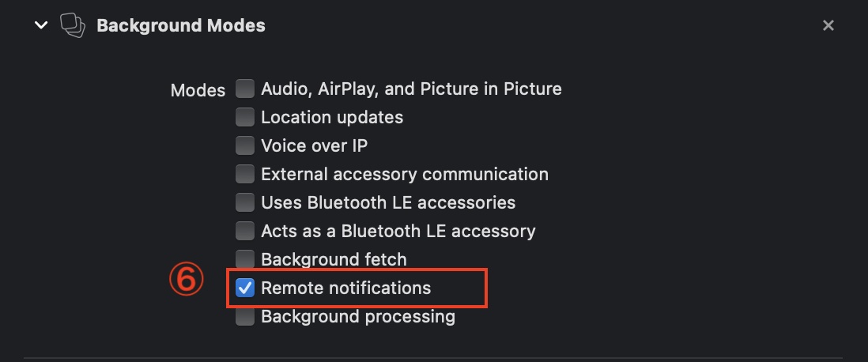Click the Background Modes stacked-squares icon
Viewport: 868px width, 362px height.
(x=73, y=25)
